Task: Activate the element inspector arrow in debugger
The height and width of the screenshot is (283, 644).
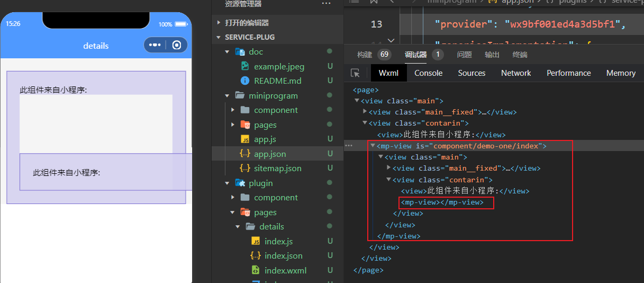Action: click(355, 73)
